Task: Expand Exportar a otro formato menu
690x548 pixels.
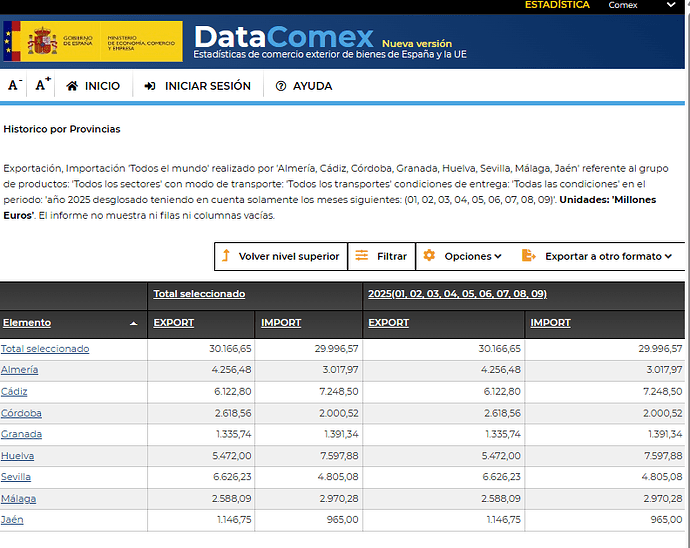Action: tap(598, 256)
